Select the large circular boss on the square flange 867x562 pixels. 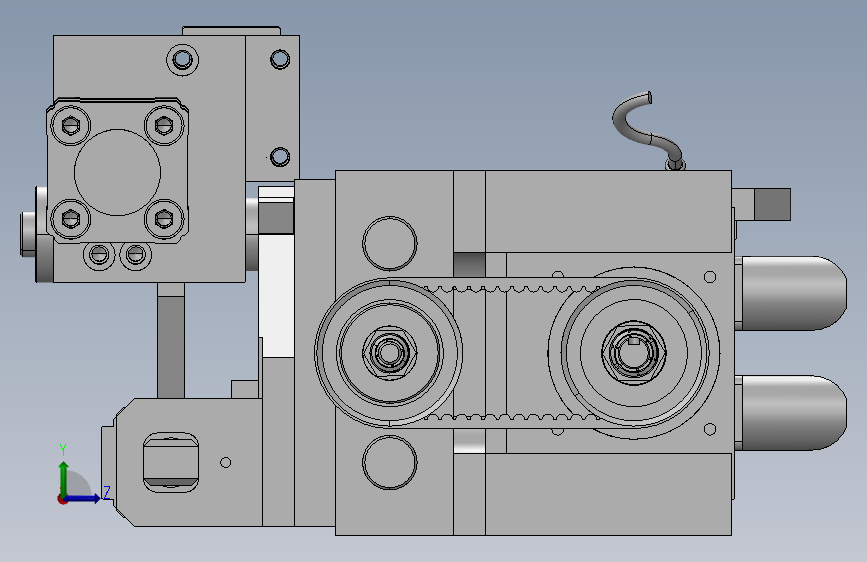pos(117,173)
